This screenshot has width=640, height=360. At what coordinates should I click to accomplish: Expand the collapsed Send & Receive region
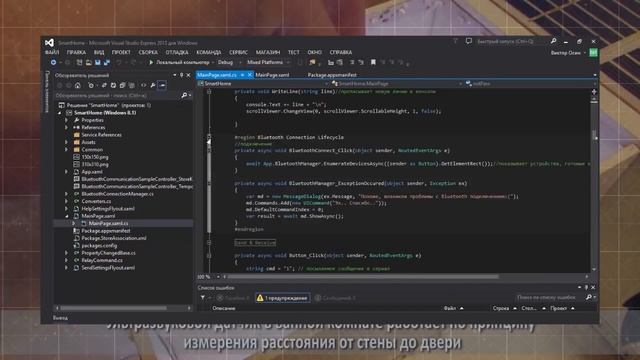[209, 242]
